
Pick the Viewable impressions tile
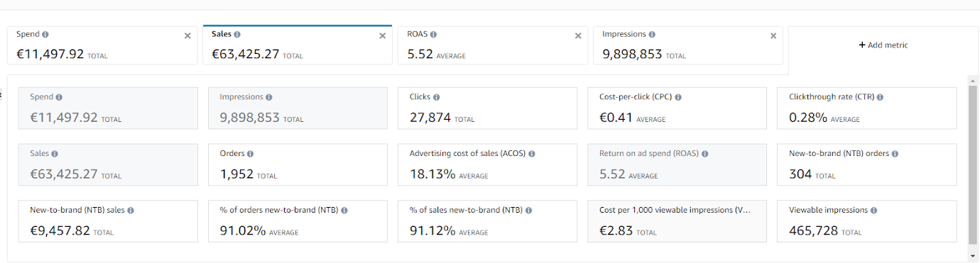click(867, 221)
